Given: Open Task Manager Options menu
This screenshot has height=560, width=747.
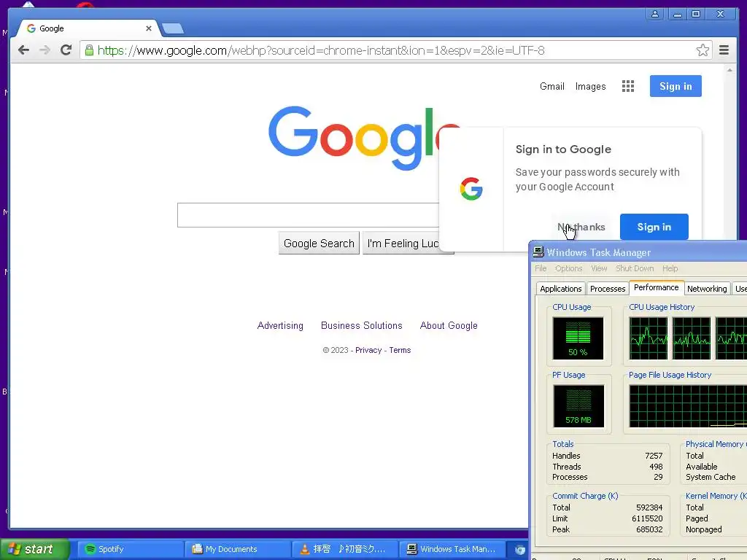Looking at the screenshot, I should tap(569, 268).
